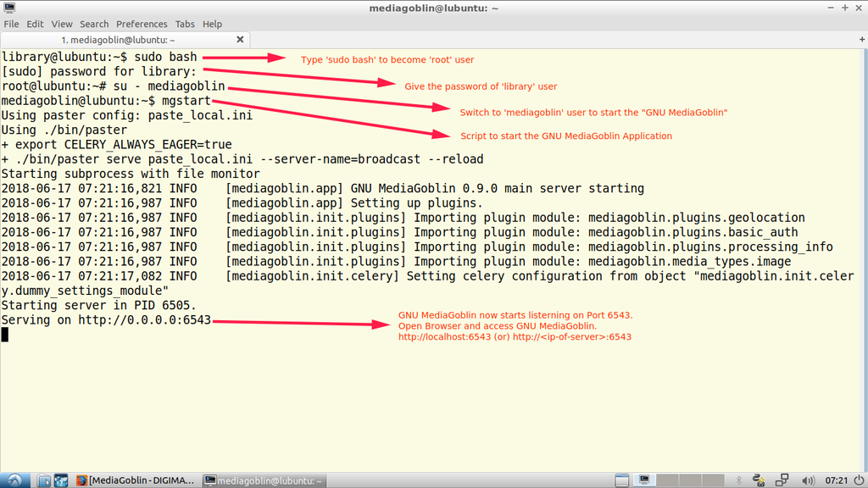Image resolution: width=868 pixels, height=488 pixels.
Task: Click the package update notifier tray icon
Action: pyautogui.click(x=759, y=480)
